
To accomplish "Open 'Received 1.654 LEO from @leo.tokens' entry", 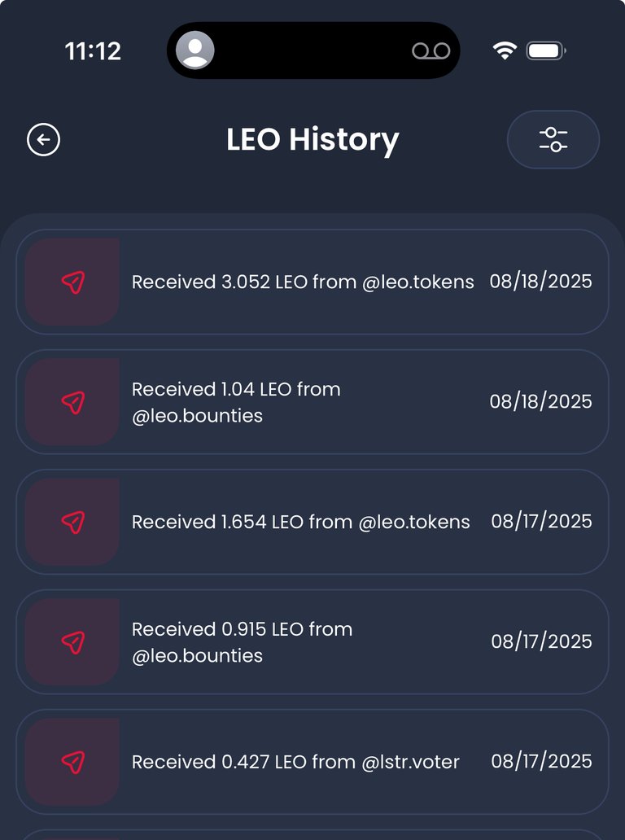I will click(312, 522).
